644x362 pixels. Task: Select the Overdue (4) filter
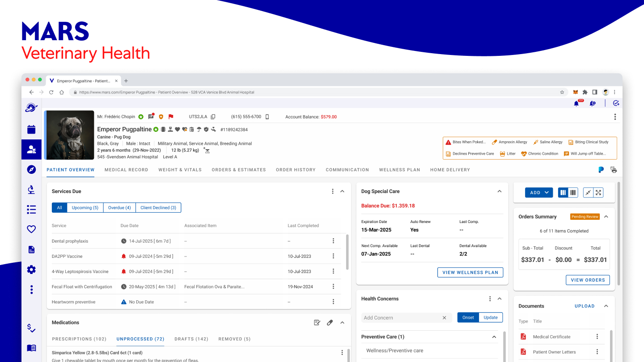click(119, 207)
